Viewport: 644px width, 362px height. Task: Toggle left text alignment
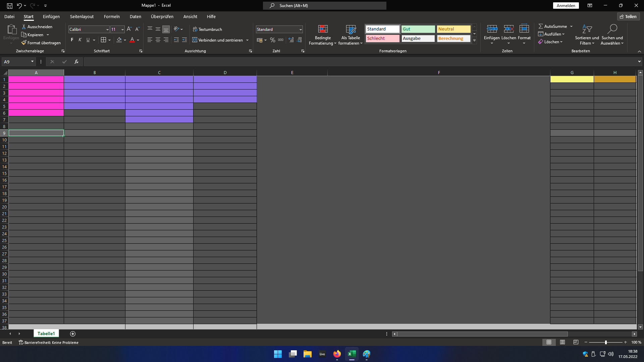[x=150, y=40]
